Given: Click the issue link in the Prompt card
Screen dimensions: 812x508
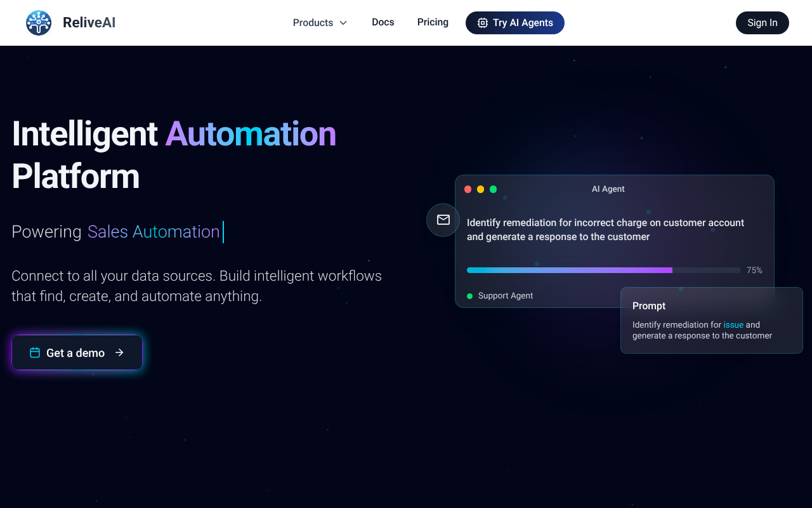Looking at the screenshot, I should (733, 324).
